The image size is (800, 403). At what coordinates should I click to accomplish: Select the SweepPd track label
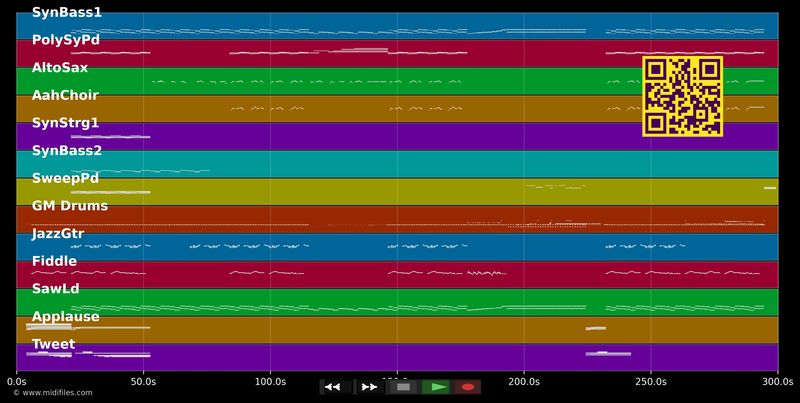pos(65,178)
